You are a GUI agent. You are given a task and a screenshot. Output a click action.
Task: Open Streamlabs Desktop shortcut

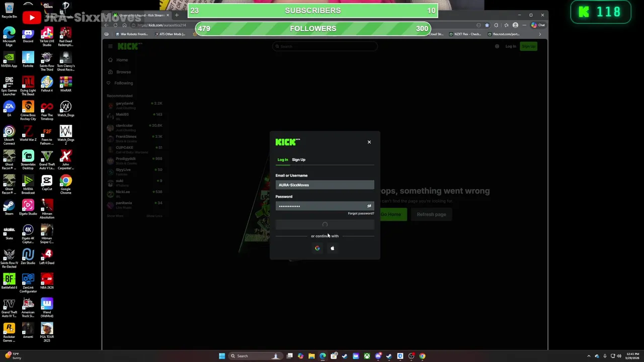[28, 160]
